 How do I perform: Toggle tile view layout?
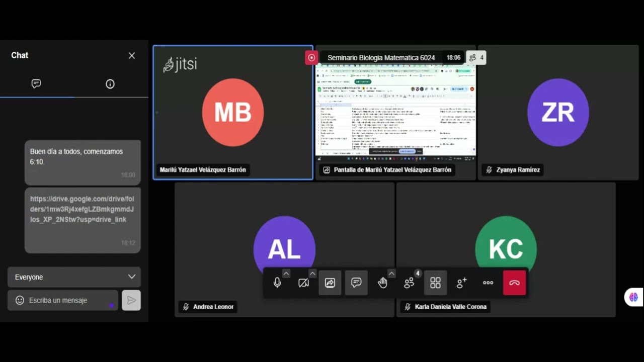coord(435,283)
